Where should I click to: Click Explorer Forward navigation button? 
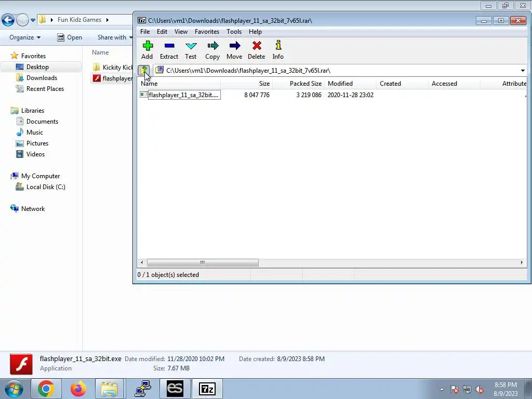[x=22, y=20]
